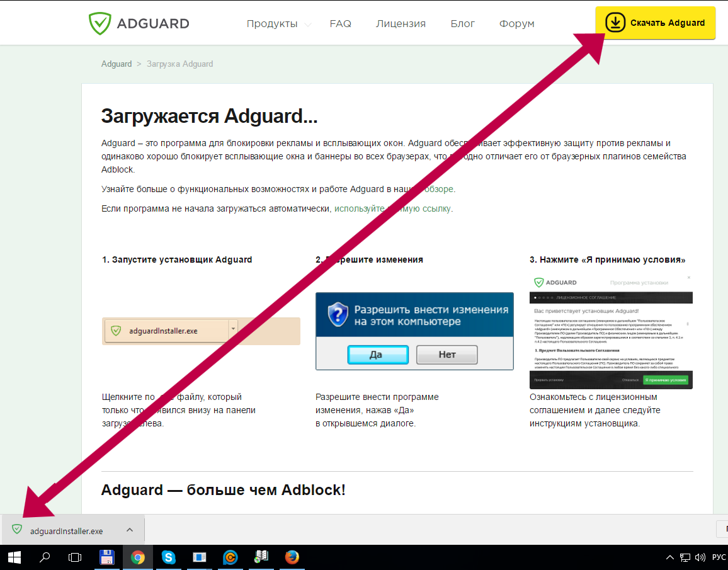Click the volume speaker tray icon
The height and width of the screenshot is (570, 728).
[x=699, y=557]
